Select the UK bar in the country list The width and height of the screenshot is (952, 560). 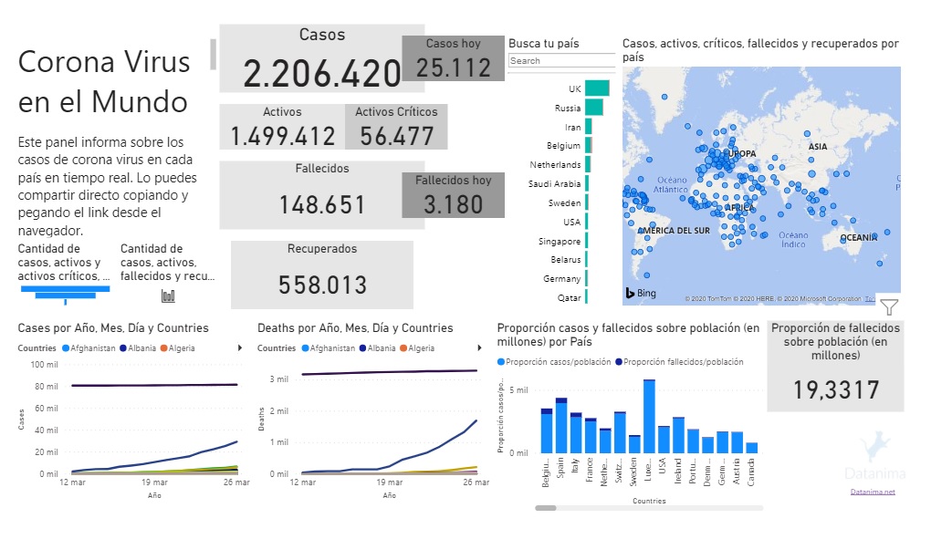coord(598,88)
